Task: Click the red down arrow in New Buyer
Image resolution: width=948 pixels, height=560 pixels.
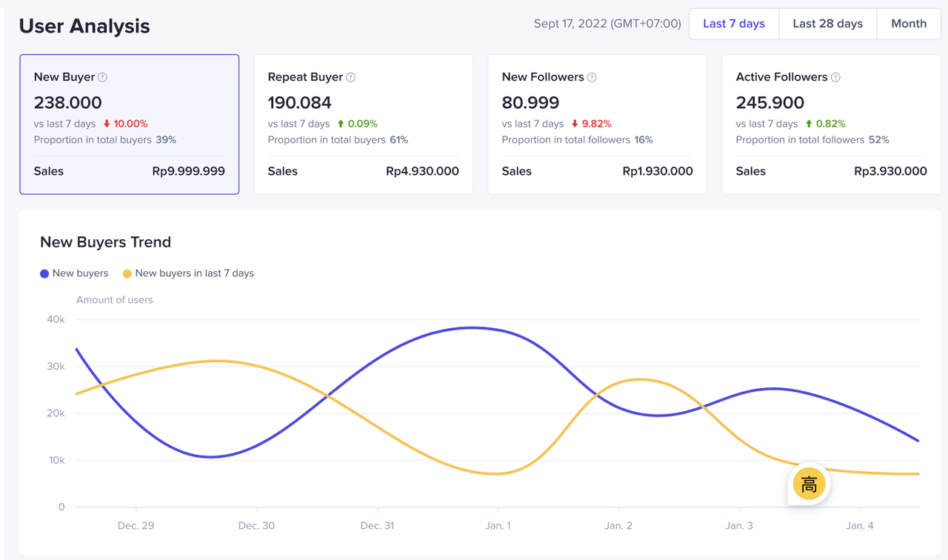Action: click(107, 124)
